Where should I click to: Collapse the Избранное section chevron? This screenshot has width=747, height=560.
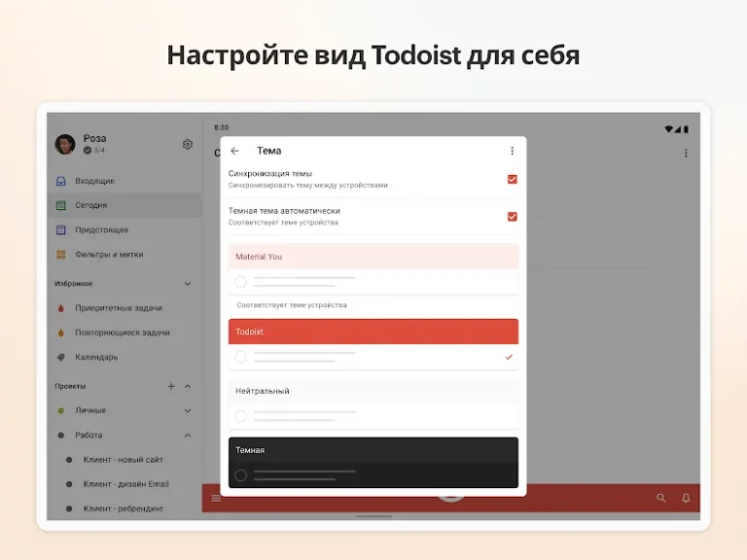click(188, 284)
